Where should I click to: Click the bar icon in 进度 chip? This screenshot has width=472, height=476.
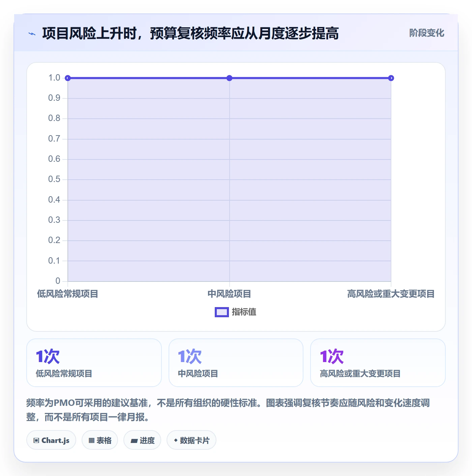[x=134, y=441]
